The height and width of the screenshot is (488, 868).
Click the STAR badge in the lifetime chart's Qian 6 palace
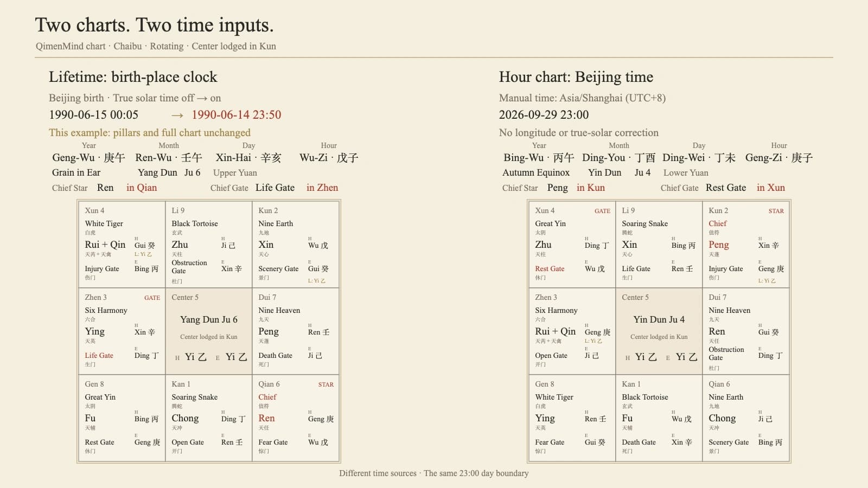pos(326,384)
